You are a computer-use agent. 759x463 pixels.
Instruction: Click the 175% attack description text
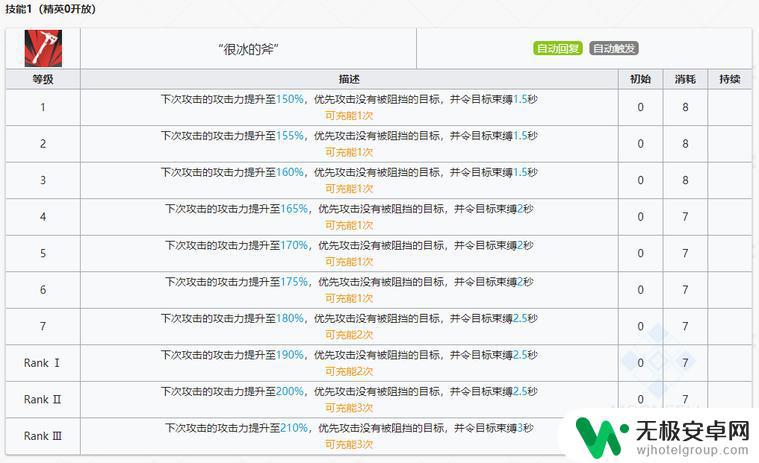point(349,282)
